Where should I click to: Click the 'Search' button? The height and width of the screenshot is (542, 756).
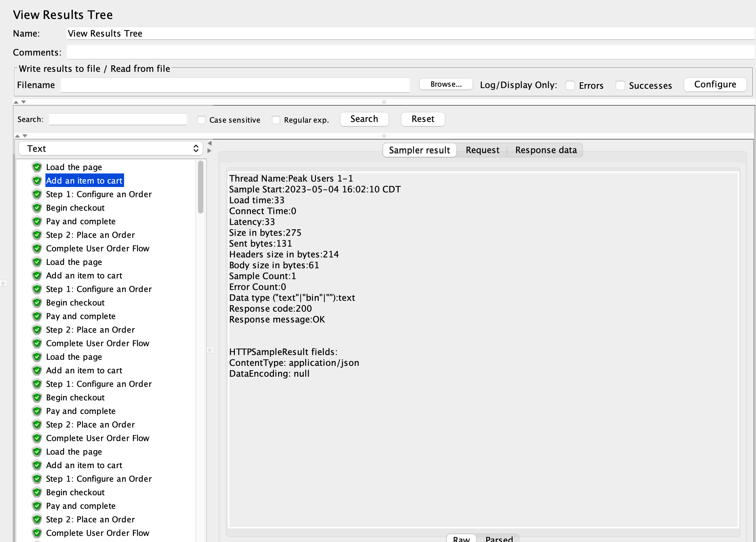363,119
